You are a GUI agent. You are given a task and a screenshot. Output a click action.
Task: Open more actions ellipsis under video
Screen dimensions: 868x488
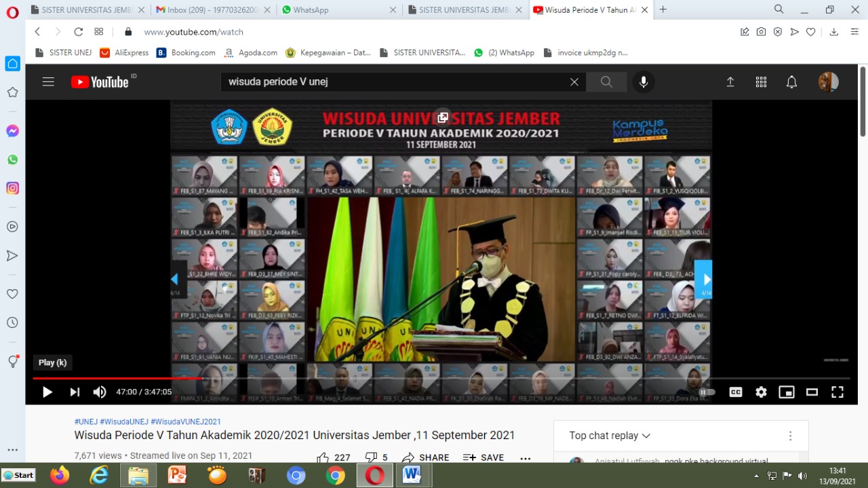pos(526,458)
